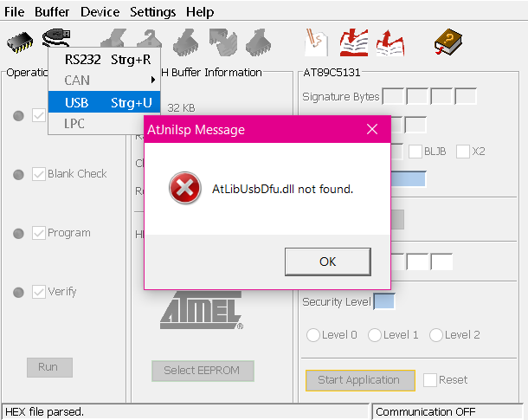The width and height of the screenshot is (528, 420).
Task: Open the Device menu
Action: [100, 12]
